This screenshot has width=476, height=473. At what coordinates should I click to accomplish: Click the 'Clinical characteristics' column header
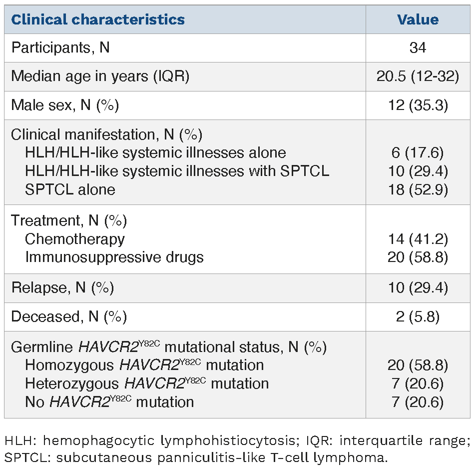[x=98, y=20]
